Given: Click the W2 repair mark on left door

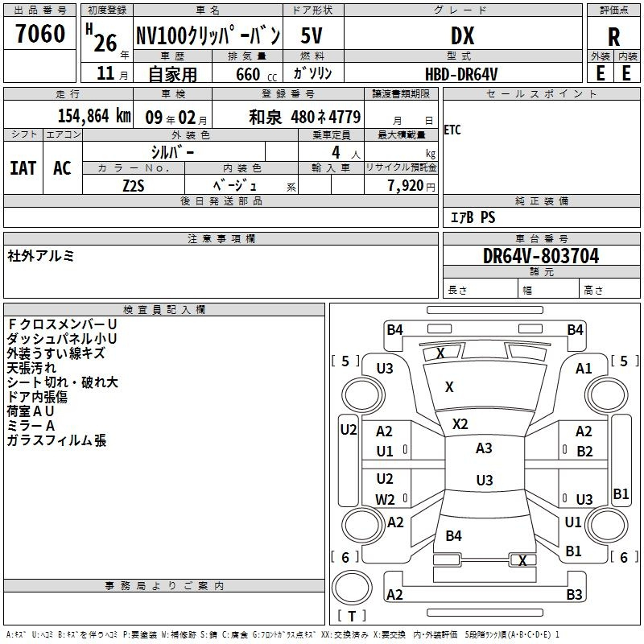Looking at the screenshot, I should (385, 499).
